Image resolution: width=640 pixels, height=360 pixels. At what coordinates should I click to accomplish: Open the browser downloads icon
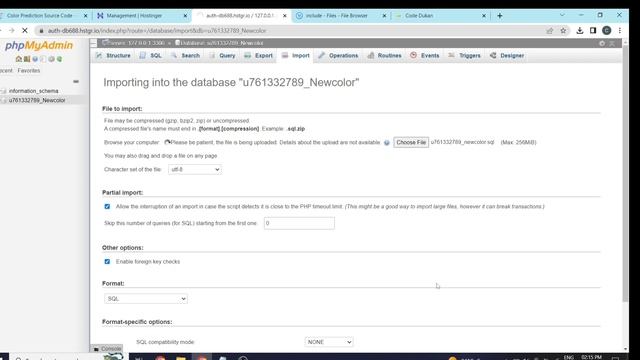[x=580, y=31]
